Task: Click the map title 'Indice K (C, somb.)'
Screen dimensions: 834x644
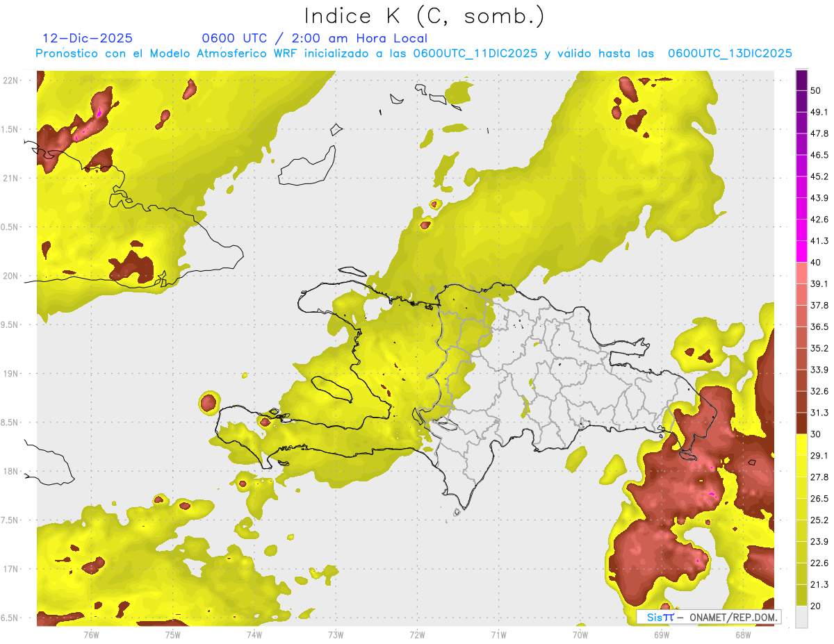Action: [424, 17]
